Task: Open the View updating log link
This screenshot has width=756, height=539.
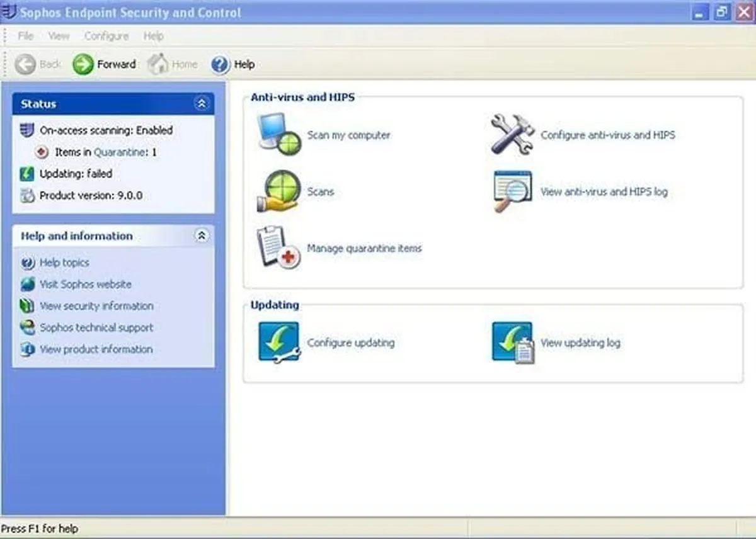Action: click(x=580, y=343)
